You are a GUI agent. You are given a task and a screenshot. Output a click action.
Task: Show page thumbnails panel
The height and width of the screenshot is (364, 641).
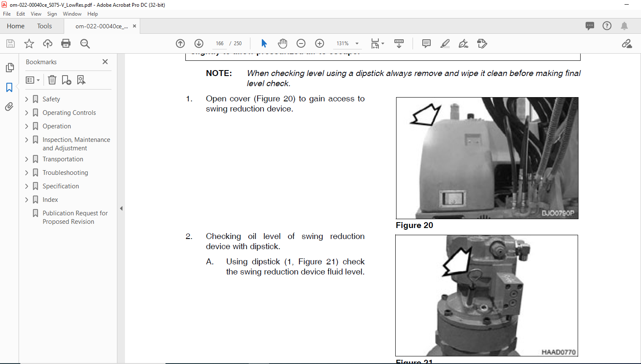coord(9,68)
